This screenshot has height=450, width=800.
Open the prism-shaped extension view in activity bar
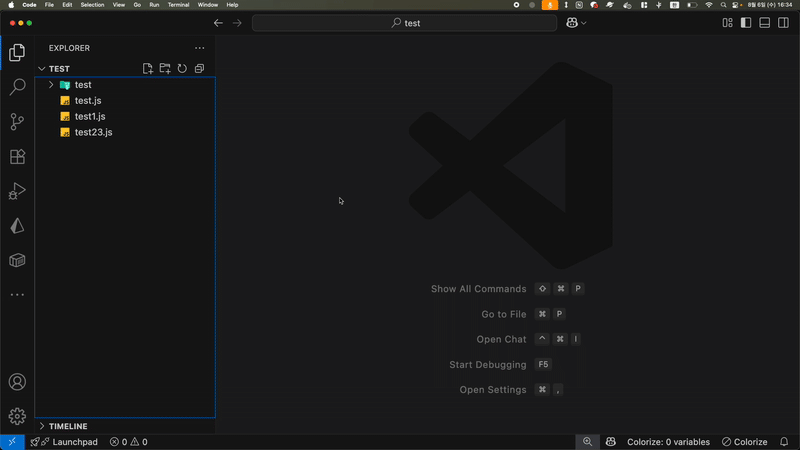(17, 226)
